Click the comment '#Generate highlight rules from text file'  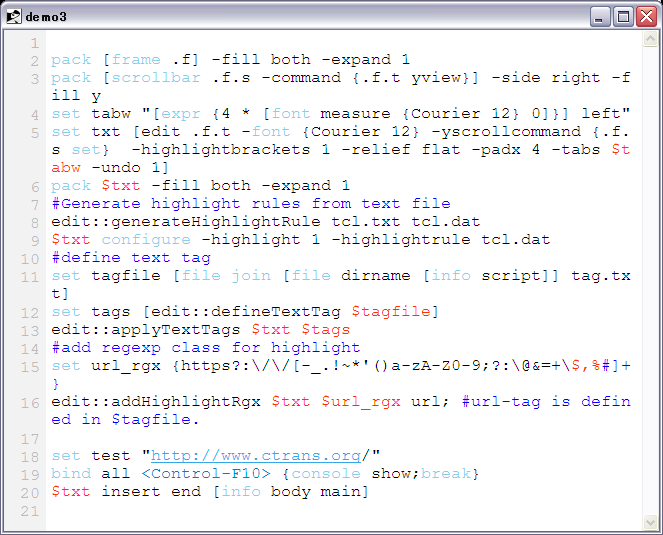[251, 204]
